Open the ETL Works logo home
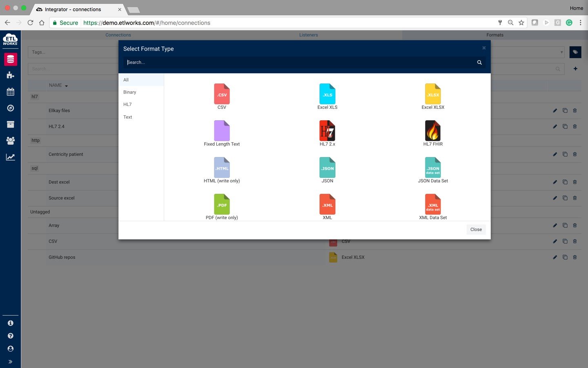The width and height of the screenshot is (588, 368). pyautogui.click(x=10, y=40)
